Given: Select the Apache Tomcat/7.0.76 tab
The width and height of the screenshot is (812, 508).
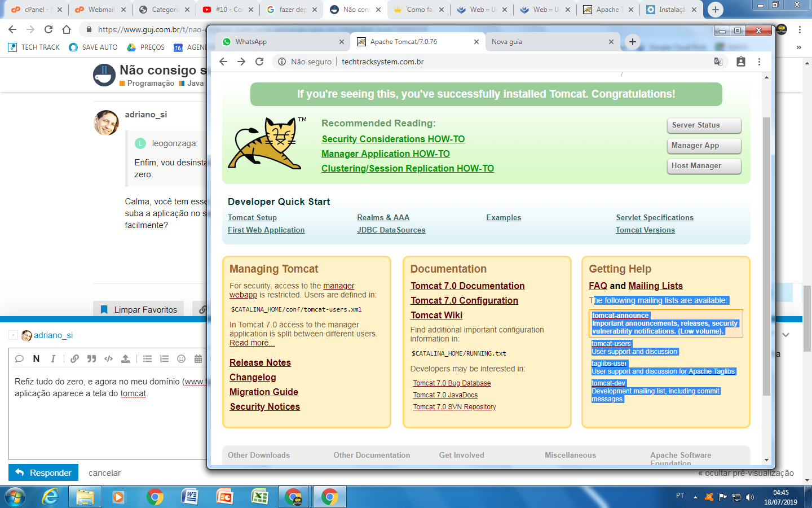Looking at the screenshot, I should 417,42.
